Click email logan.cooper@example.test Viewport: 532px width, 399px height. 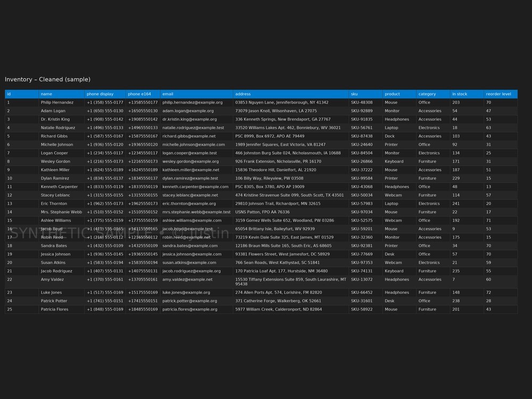(x=196, y=153)
